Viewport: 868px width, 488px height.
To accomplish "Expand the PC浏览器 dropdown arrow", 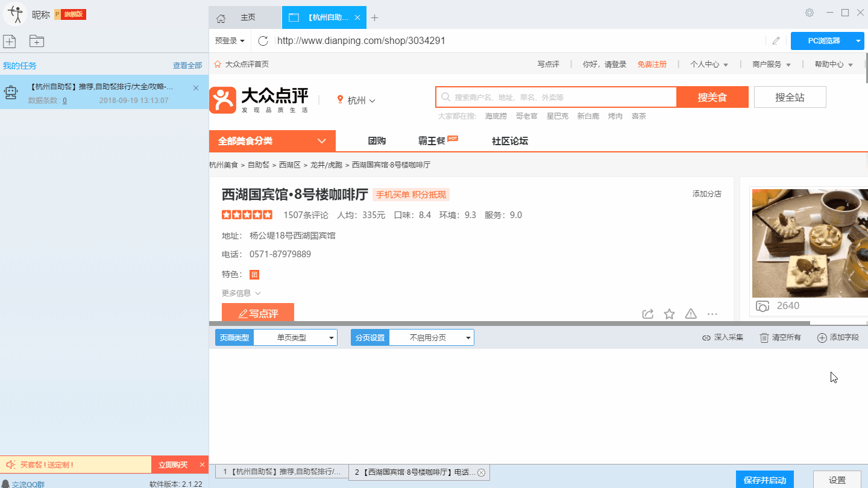I will tap(859, 41).
